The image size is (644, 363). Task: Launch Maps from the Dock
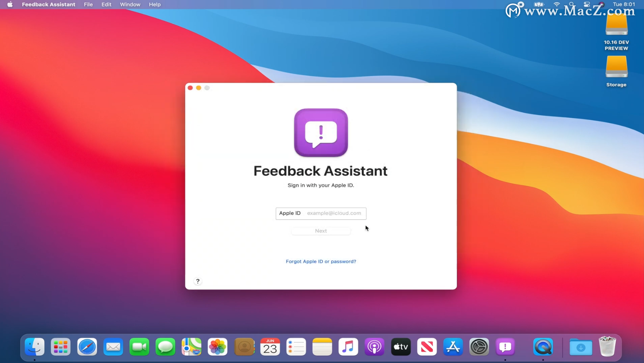pos(192,347)
